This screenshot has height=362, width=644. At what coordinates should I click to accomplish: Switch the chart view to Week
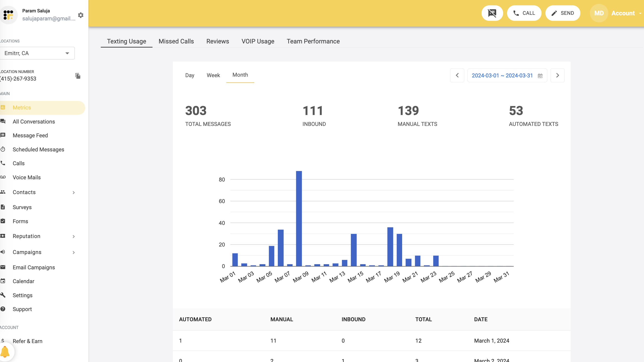coord(213,75)
